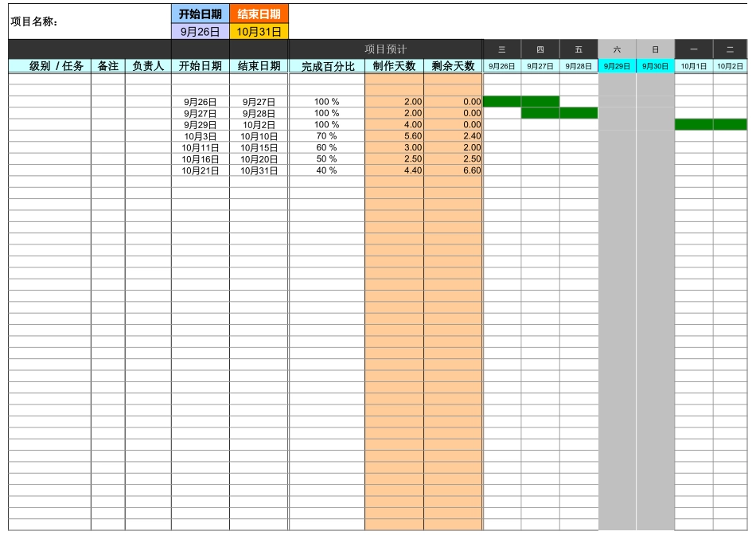
Task: Select the yellow 10月31日 project end date cell
Action: (x=259, y=32)
